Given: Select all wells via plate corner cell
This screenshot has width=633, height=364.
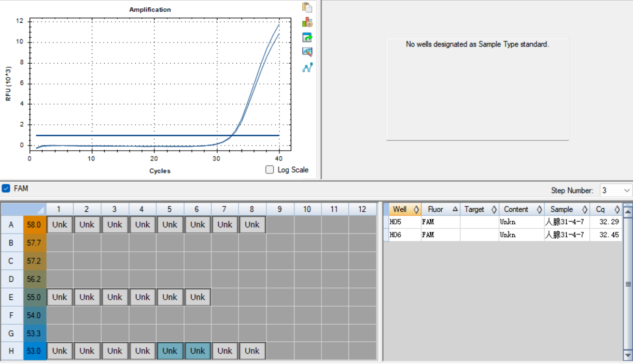Looking at the screenshot, I should point(24,209).
